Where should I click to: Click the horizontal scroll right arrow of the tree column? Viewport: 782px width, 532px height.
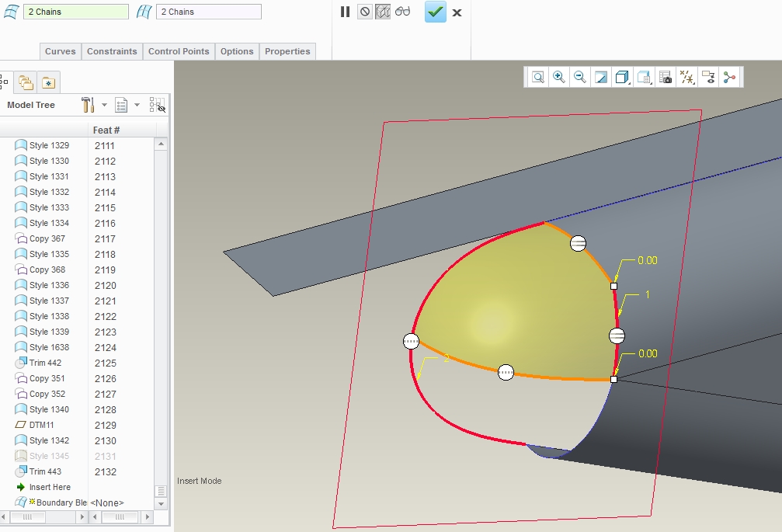83,517
